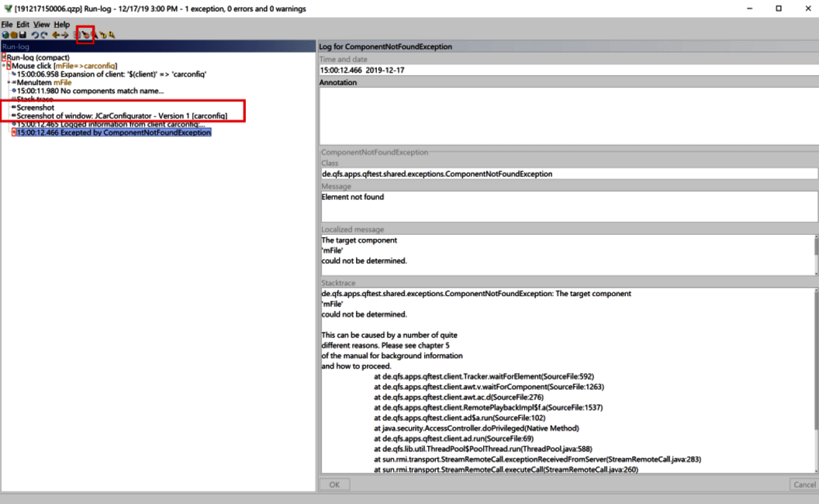Collapse the Run-log (compact) root node

pyautogui.click(x=3, y=58)
